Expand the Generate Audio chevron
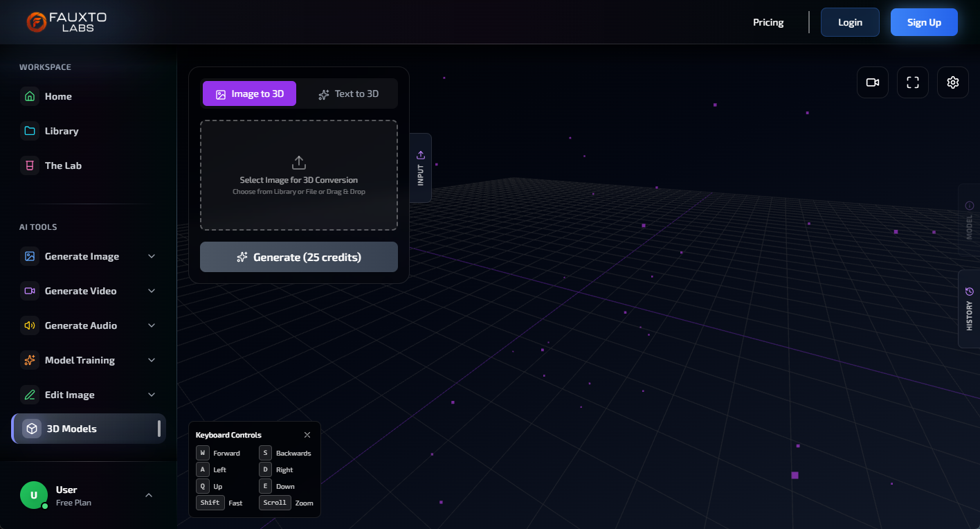This screenshot has width=980, height=529. pos(152,325)
